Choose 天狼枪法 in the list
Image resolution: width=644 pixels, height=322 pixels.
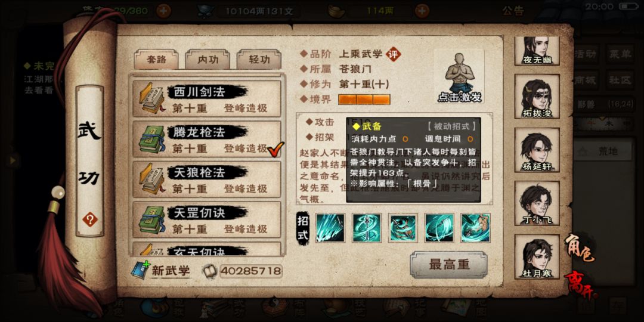pos(206,179)
